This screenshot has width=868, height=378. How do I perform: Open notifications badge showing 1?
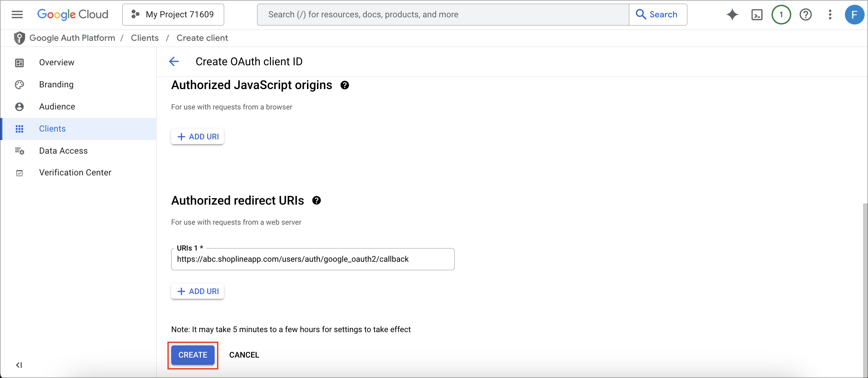pos(781,15)
